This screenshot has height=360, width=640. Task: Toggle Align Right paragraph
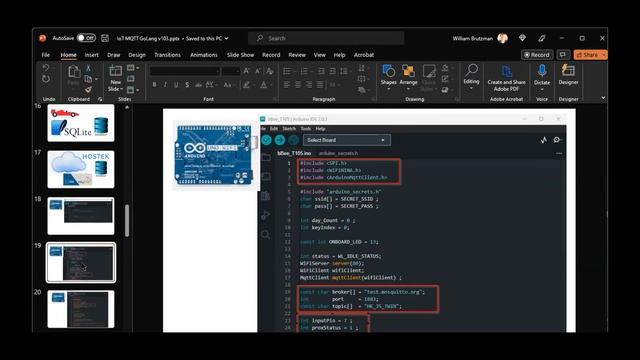[309, 85]
